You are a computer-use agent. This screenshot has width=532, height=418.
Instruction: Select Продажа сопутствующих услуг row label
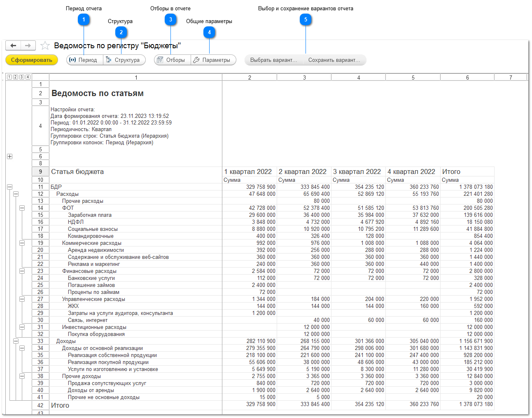click(x=107, y=383)
